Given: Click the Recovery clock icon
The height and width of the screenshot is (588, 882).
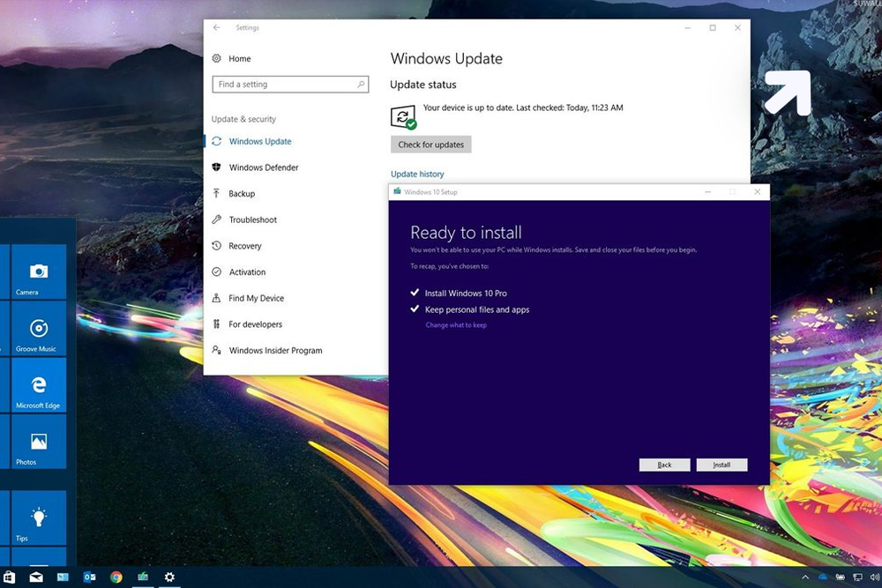Looking at the screenshot, I should click(217, 246).
